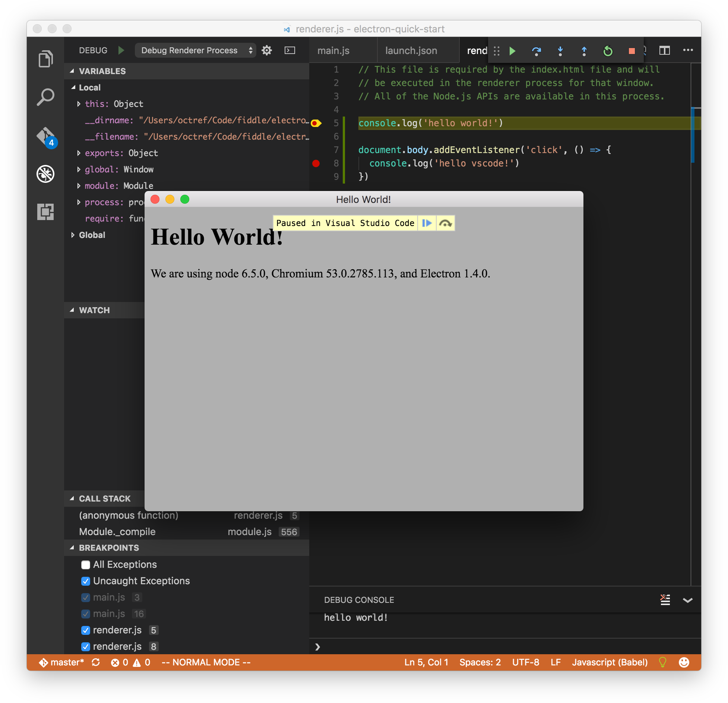This screenshot has height=703, width=728.
Task: Open the Search view in the sidebar
Action: (45, 96)
